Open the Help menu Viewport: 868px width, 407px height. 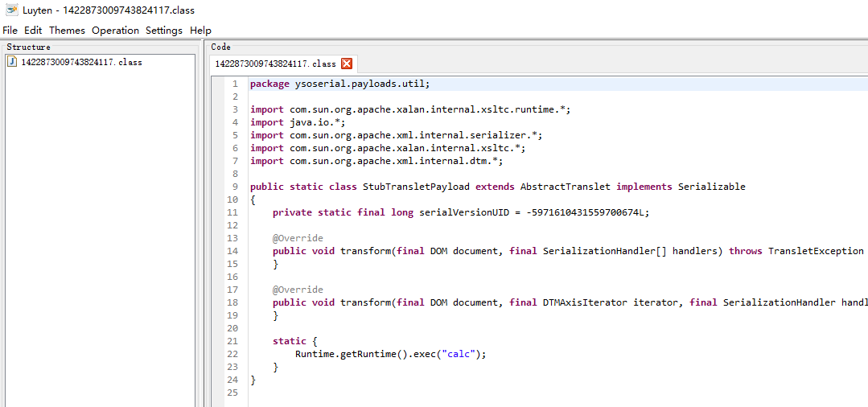pyautogui.click(x=200, y=30)
